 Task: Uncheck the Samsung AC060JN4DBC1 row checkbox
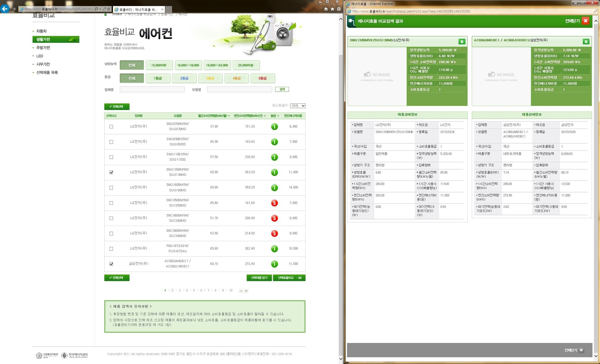[111, 264]
